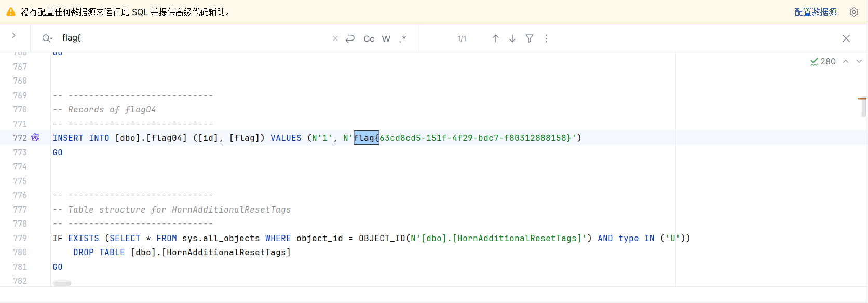Screen dimensions: 868x303
Task: Insert new line in search field
Action: [350, 38]
